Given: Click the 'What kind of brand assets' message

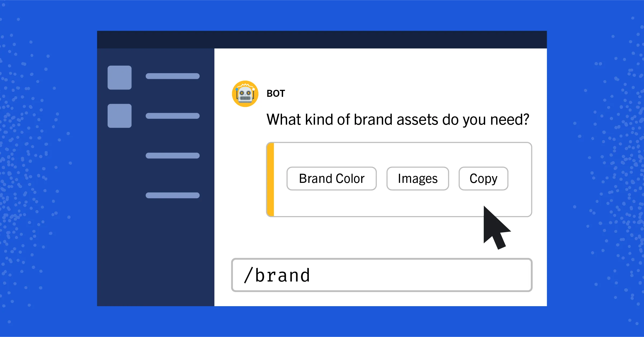Looking at the screenshot, I should coord(398,120).
